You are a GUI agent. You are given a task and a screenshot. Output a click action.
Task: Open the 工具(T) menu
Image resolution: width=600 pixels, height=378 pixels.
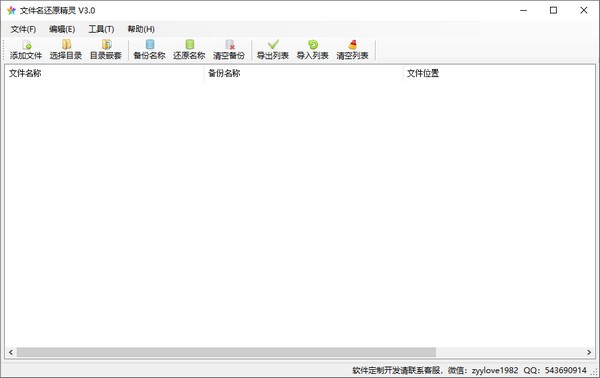[x=101, y=29]
